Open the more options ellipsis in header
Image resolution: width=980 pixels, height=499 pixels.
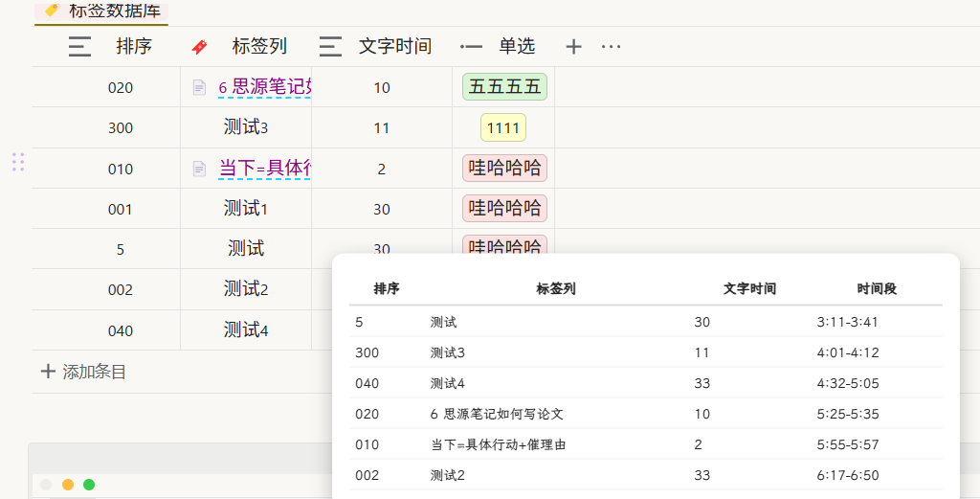click(x=612, y=46)
